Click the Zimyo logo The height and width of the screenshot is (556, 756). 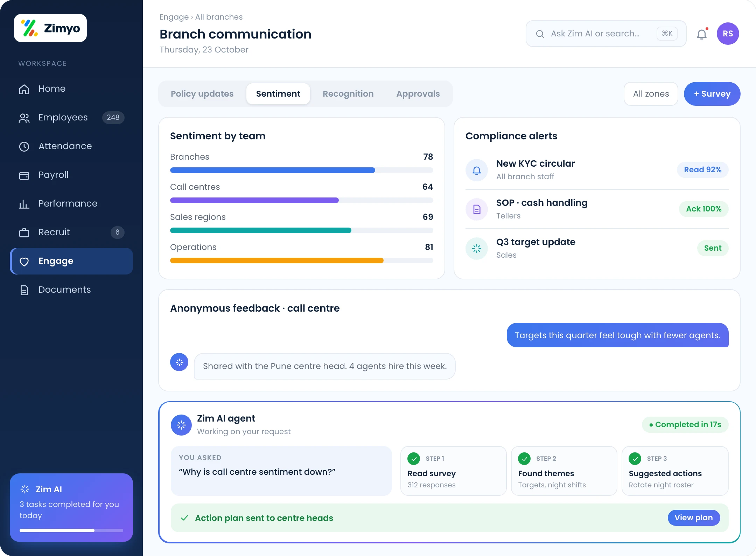point(50,28)
